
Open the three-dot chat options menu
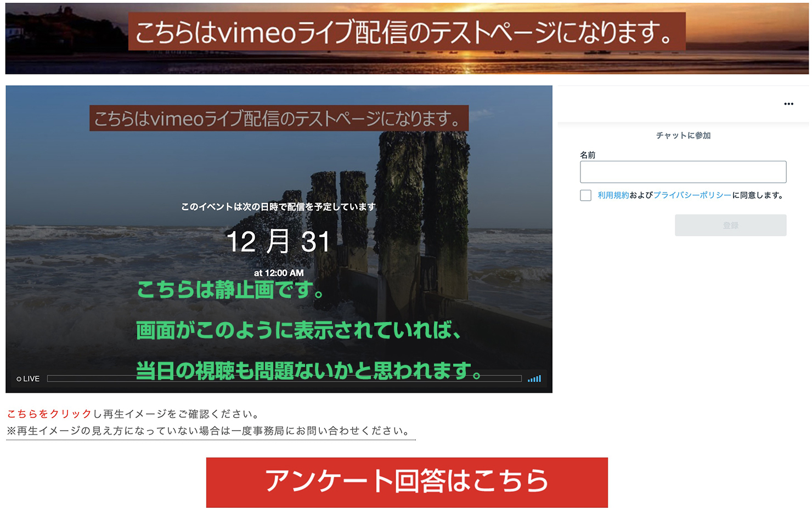[x=788, y=104]
